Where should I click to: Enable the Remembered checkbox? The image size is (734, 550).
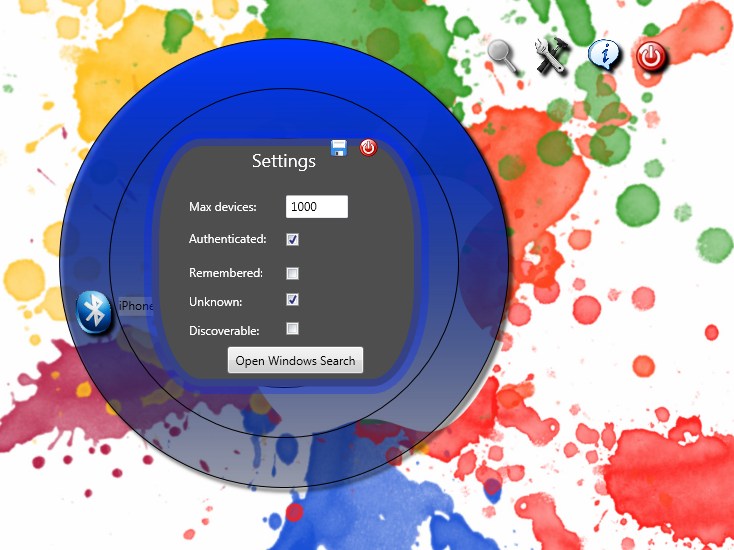pos(293,273)
